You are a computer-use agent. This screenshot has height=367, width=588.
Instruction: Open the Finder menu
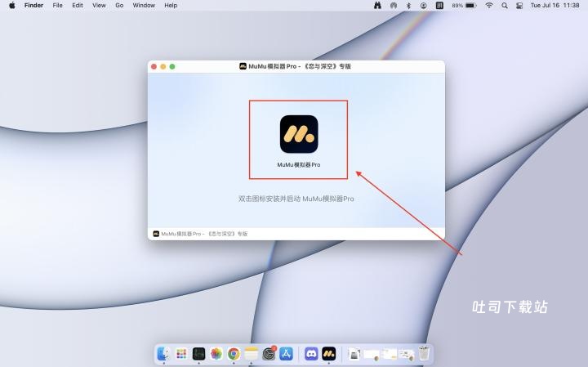[x=33, y=5]
